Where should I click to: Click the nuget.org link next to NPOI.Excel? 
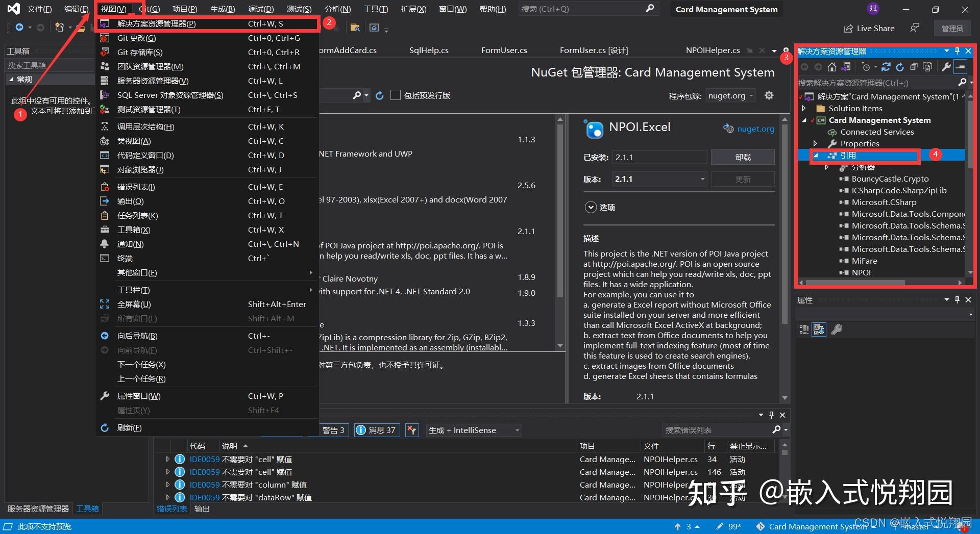756,129
